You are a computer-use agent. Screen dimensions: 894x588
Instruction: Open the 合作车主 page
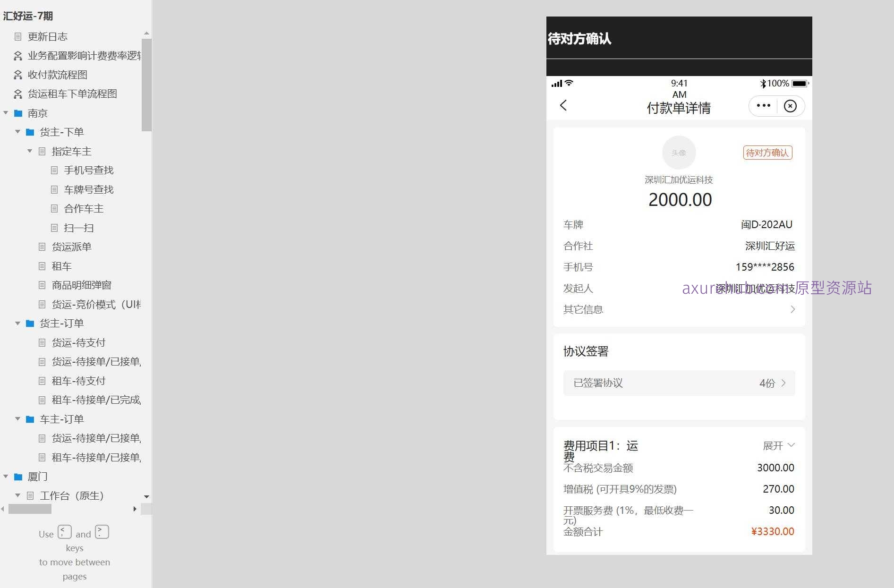(84, 208)
